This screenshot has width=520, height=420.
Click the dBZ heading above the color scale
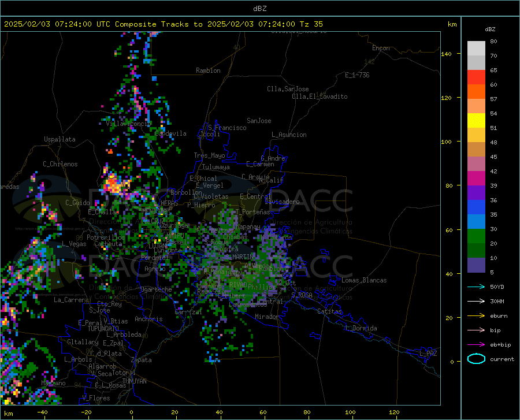(x=490, y=29)
